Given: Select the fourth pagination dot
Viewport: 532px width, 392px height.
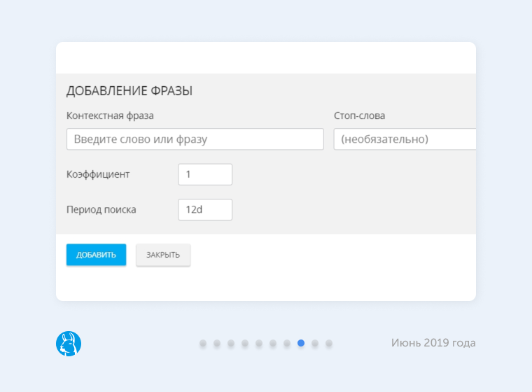Looking at the screenshot, I should tap(245, 343).
